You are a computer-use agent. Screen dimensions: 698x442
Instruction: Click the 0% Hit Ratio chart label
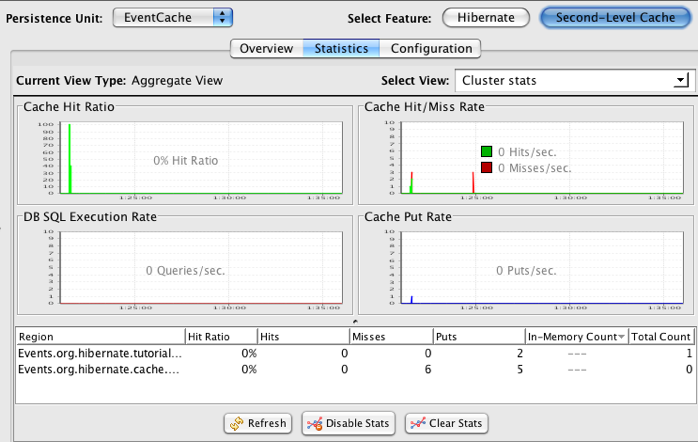coord(186,161)
